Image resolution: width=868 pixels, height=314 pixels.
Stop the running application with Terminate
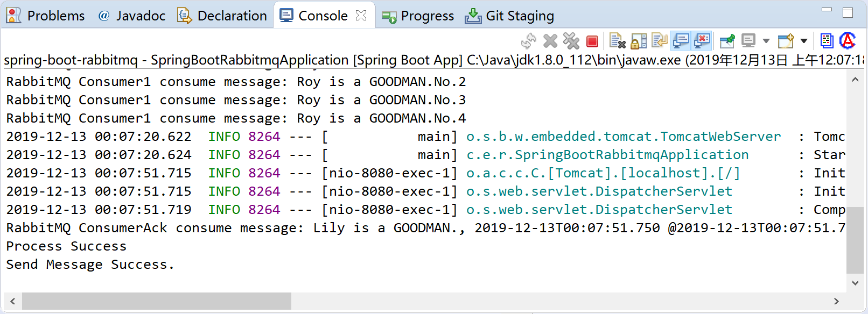pos(592,41)
